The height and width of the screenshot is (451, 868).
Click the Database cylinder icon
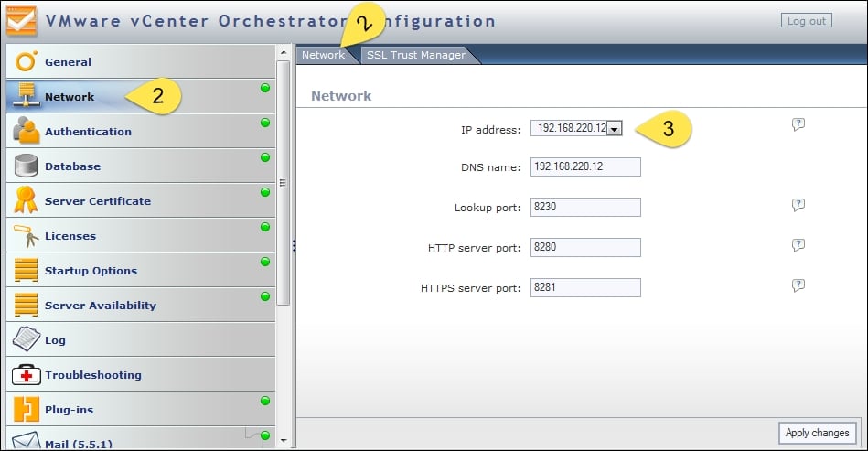[x=26, y=166]
